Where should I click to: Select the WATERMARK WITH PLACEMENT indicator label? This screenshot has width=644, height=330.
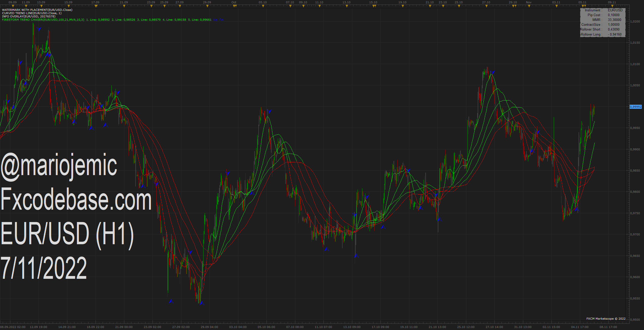37,10
